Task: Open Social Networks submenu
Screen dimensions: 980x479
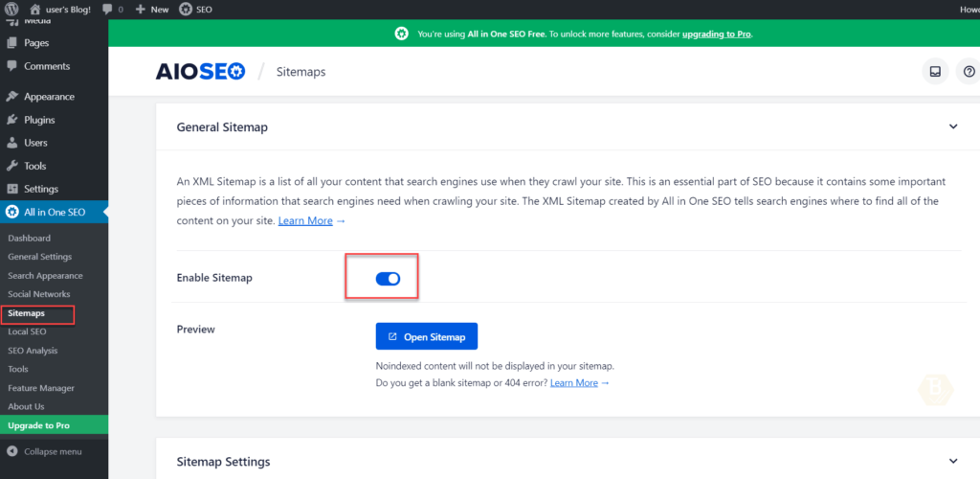Action: 38,294
